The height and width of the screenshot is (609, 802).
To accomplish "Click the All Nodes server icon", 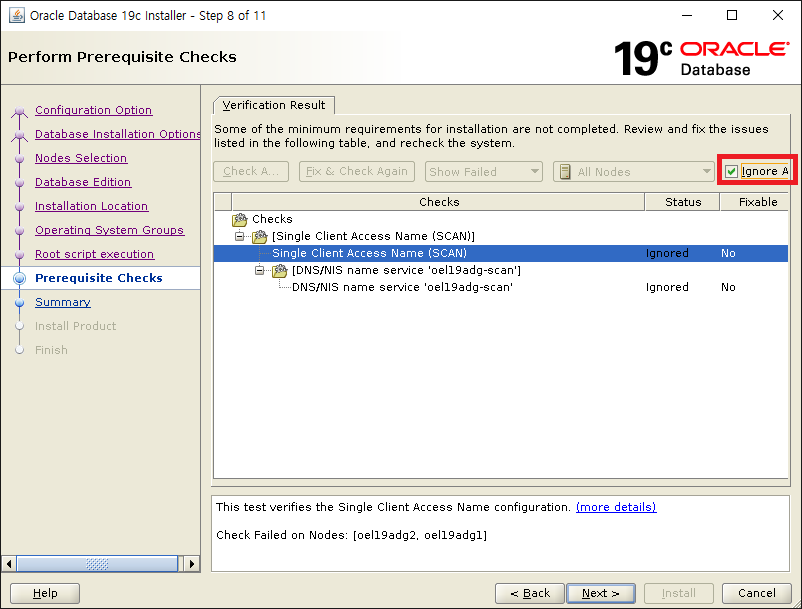I will coord(565,172).
